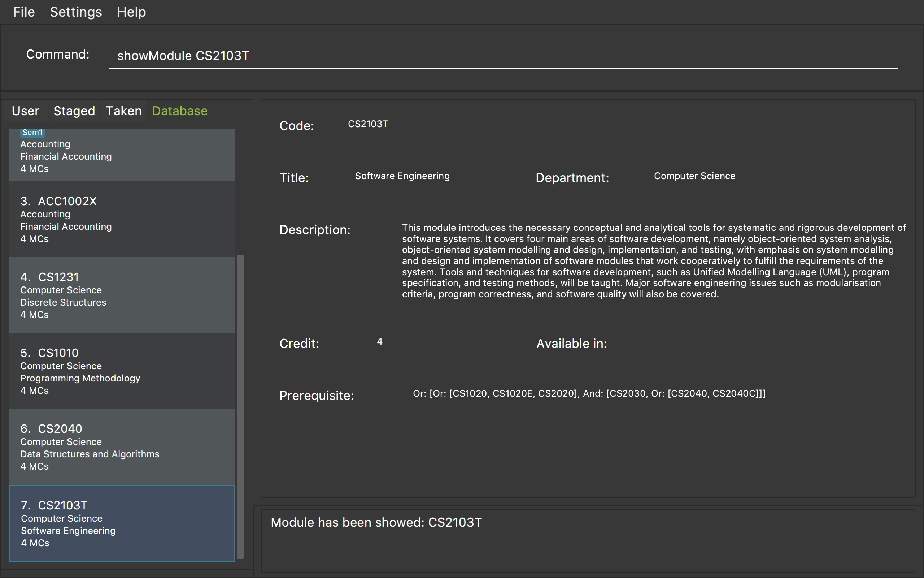Screen dimensions: 924x578
Task: Select module 3. ACC1002X in list
Action: (122, 219)
